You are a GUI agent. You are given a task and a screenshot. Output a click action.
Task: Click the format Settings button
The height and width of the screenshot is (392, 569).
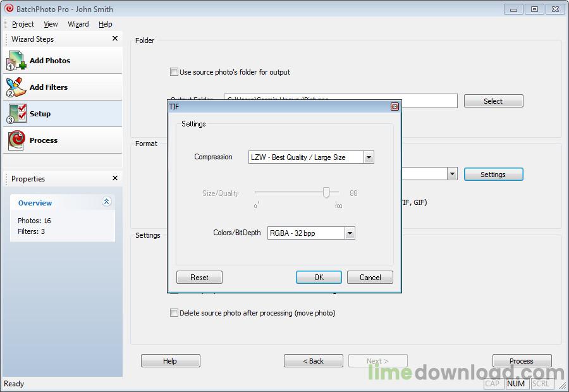tap(494, 175)
